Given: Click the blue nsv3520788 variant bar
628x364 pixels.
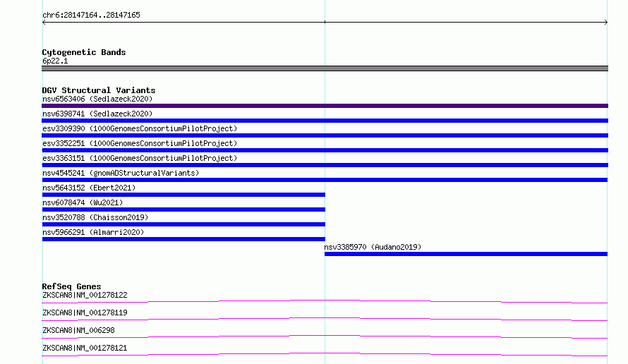Looking at the screenshot, I should pyautogui.click(x=183, y=224).
